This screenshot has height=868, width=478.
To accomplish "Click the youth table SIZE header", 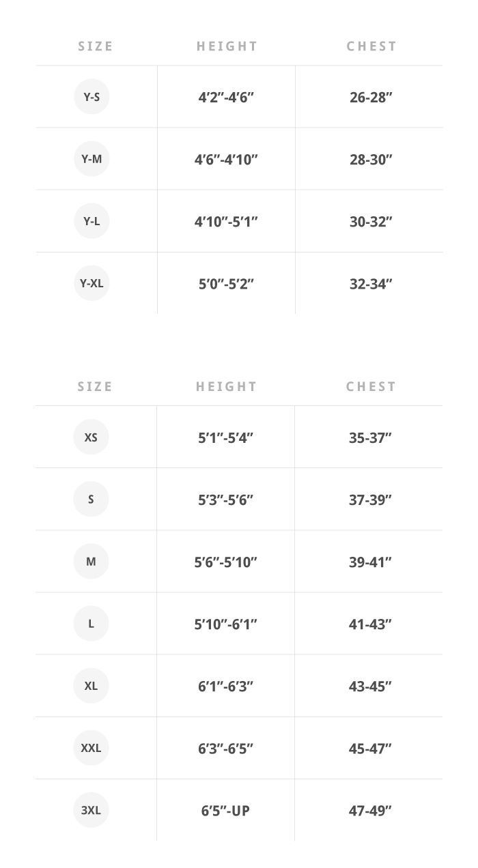I will click(95, 46).
